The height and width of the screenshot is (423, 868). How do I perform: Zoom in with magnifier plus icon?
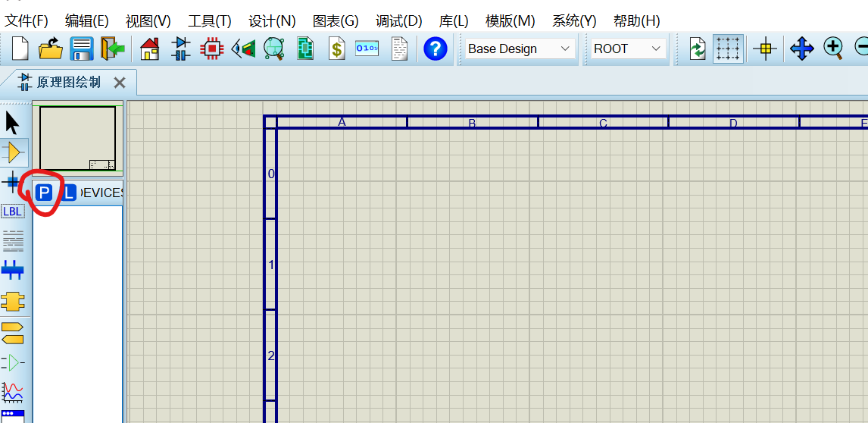coord(833,49)
